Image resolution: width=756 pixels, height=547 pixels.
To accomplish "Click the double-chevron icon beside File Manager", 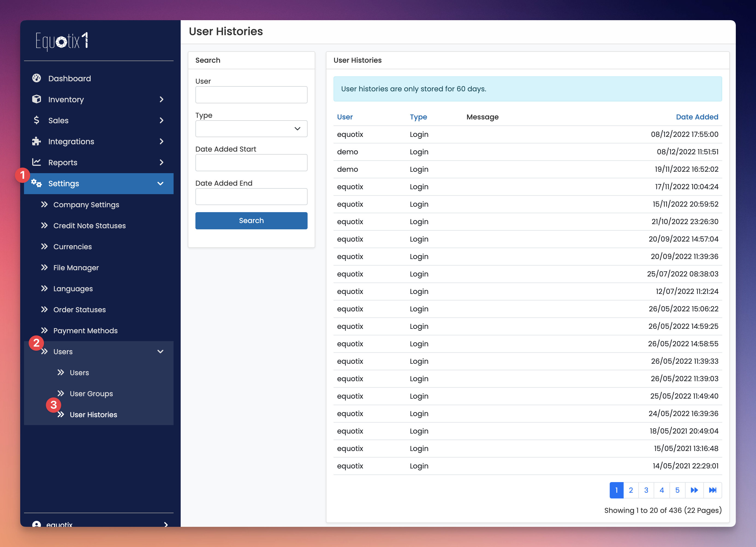I will [44, 267].
